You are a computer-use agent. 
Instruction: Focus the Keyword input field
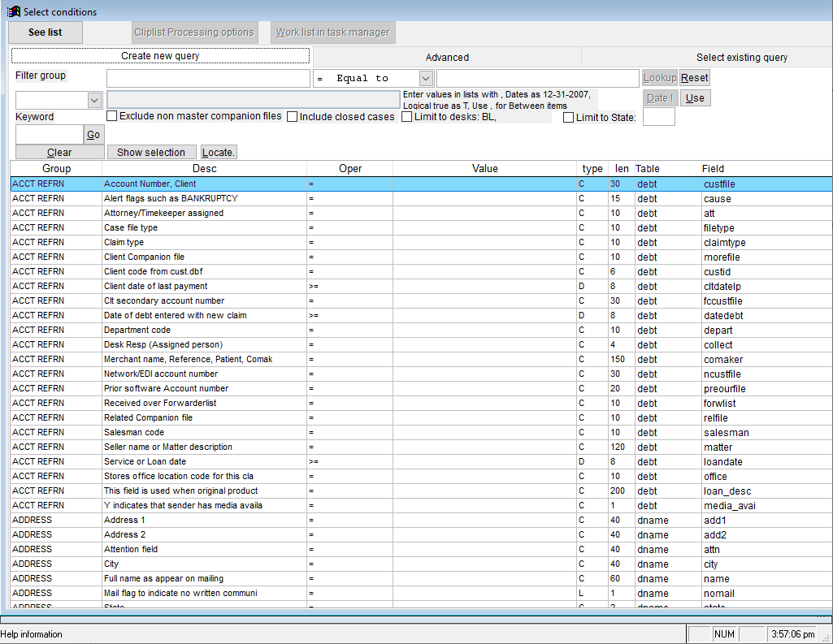tap(50, 135)
